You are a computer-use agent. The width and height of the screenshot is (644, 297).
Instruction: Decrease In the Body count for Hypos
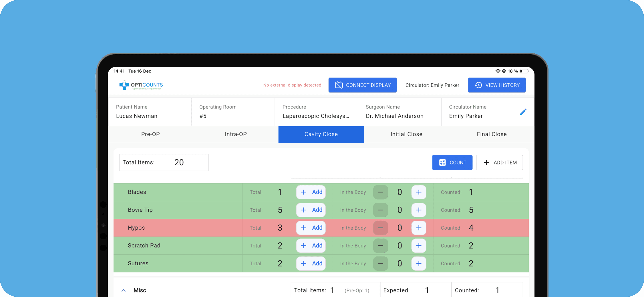pos(380,228)
